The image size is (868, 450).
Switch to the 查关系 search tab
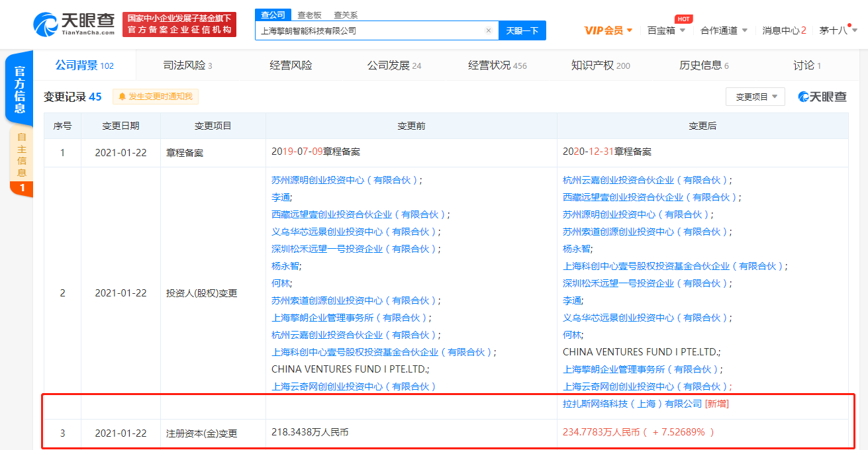point(346,15)
